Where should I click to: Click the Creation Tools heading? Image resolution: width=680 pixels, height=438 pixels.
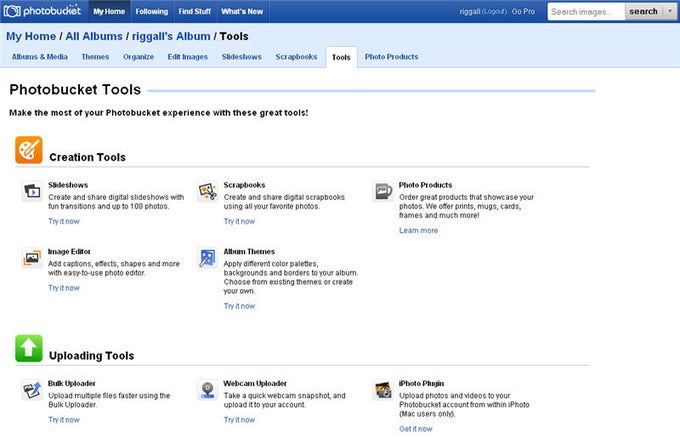88,157
